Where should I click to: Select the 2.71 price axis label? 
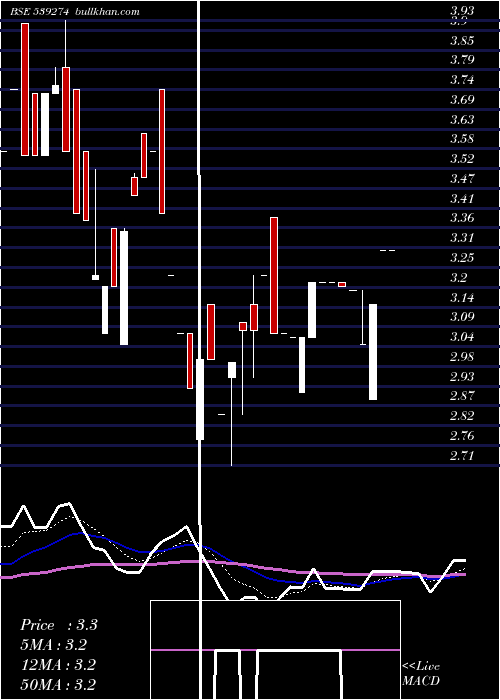[x=462, y=455]
